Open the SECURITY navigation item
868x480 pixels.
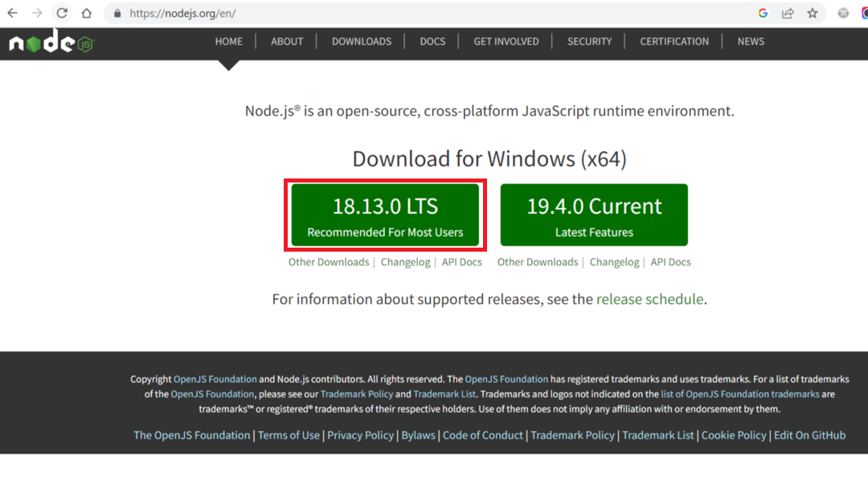590,42
